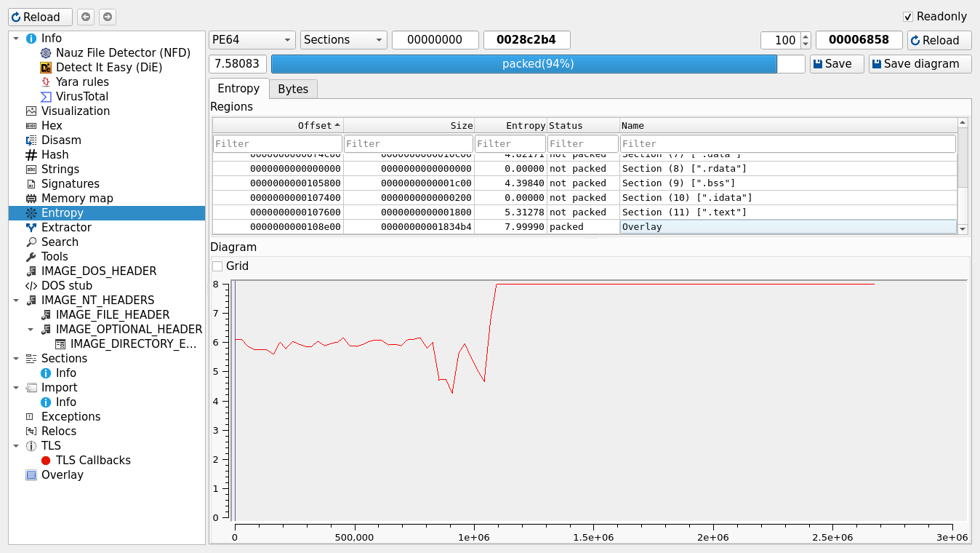The width and height of the screenshot is (980, 553).
Task: Select the Hash icon
Action: coord(31,155)
